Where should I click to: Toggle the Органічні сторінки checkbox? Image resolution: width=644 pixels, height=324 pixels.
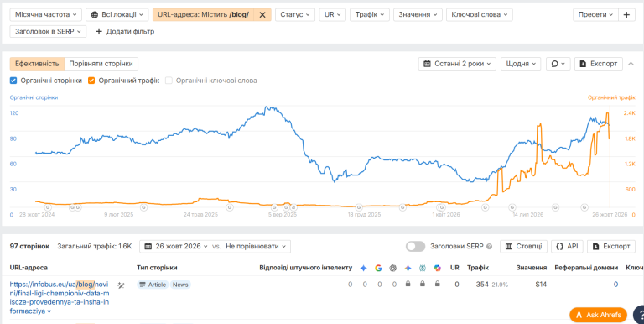(x=13, y=81)
